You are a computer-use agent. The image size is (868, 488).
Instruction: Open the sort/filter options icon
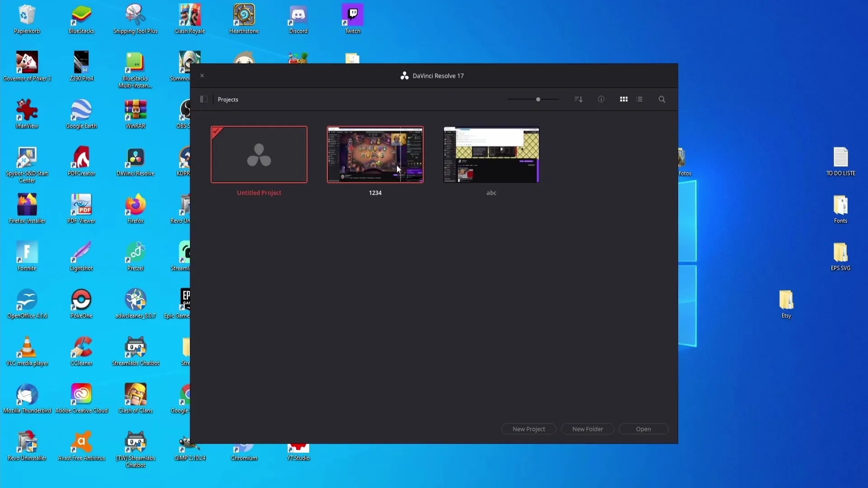(578, 99)
